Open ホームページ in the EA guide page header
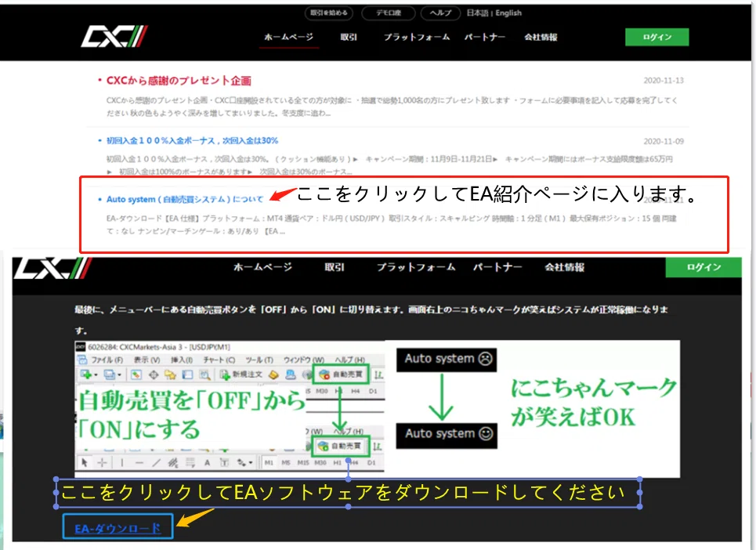 click(262, 267)
